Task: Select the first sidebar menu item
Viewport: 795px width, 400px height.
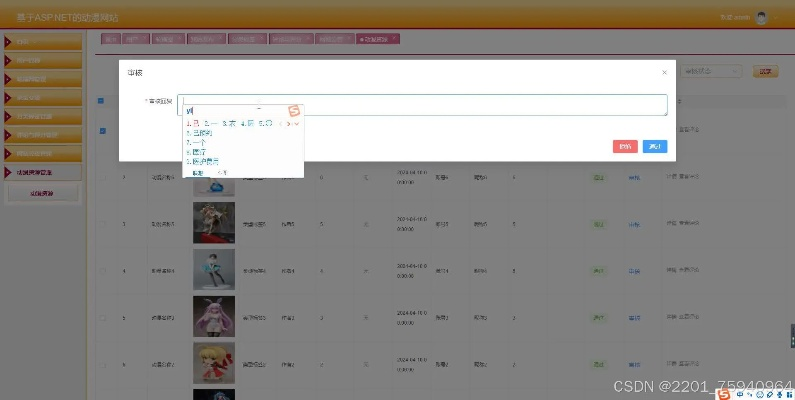Action: point(44,42)
